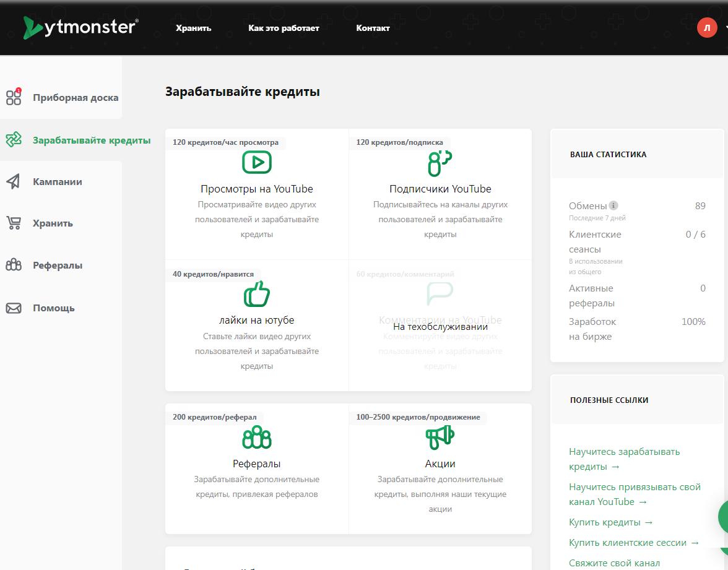Click the Хранить shopping cart icon
The width and height of the screenshot is (728, 570).
click(14, 223)
